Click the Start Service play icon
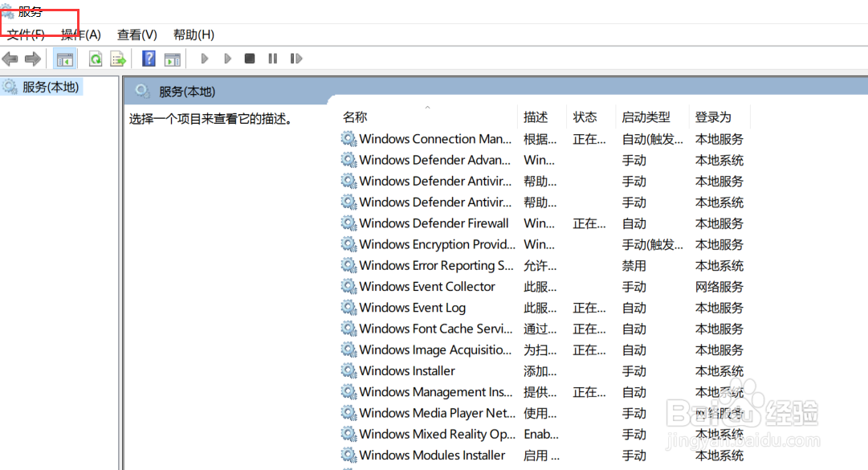Viewport: 868px width, 470px height. 204,58
